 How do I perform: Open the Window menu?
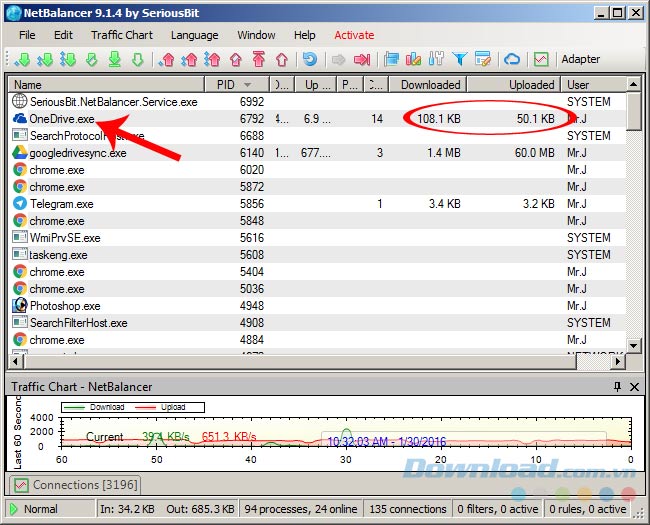pyautogui.click(x=256, y=35)
